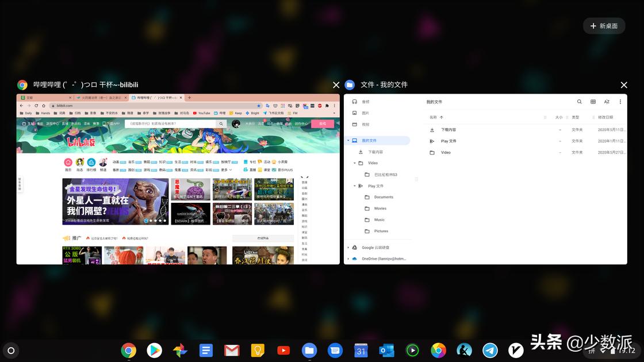The image size is (644, 362).
Task: Launch Telegram from the shelf
Action: tap(490, 351)
